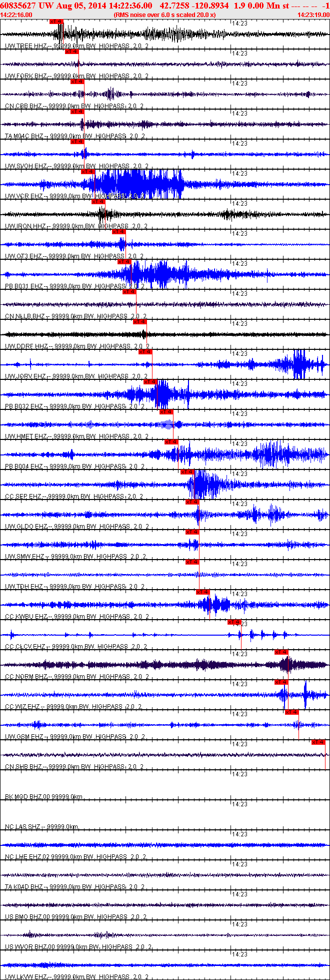The height and width of the screenshot is (980, 330).
Task: Select the CC.WIZ EHZ trace label
Action: click(73, 707)
